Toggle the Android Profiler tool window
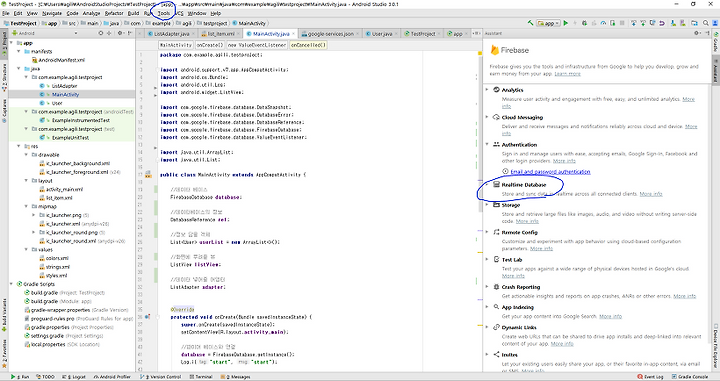Image resolution: width=720 pixels, height=381 pixels. point(112,377)
